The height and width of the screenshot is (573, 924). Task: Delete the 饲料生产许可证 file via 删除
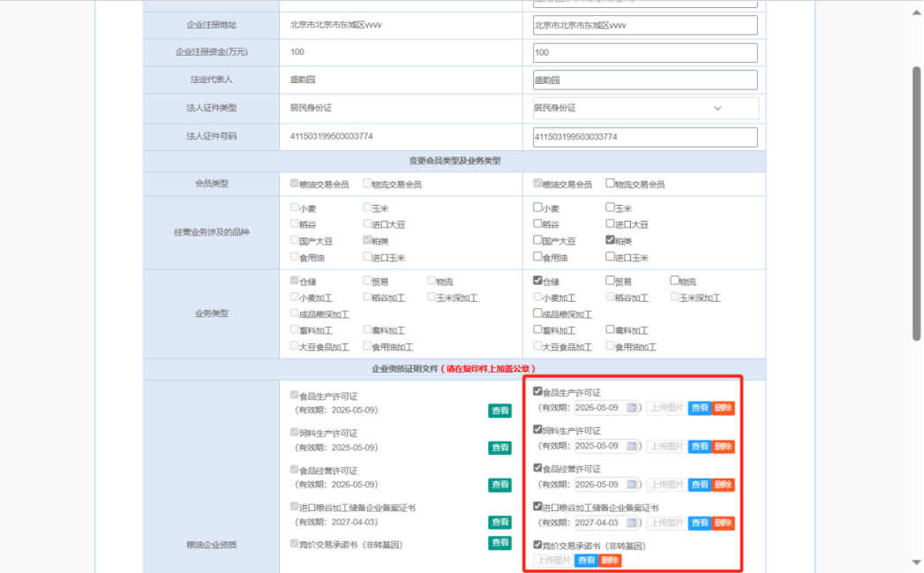(724, 447)
